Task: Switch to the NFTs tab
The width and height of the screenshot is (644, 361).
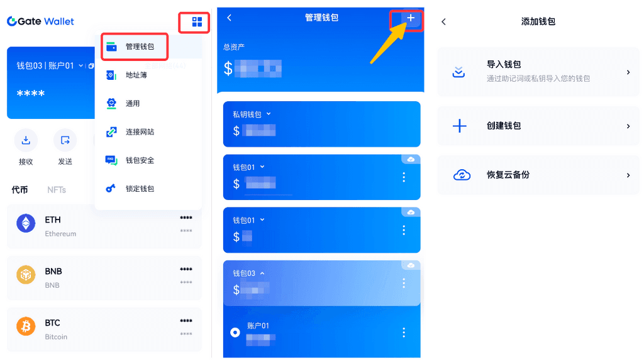Action: click(x=56, y=190)
